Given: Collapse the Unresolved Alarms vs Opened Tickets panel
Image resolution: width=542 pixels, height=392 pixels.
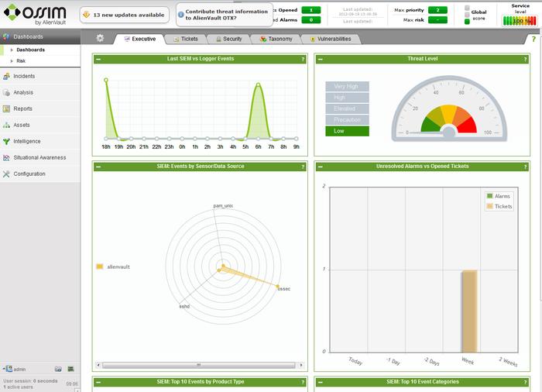Looking at the screenshot, I should pos(321,167).
